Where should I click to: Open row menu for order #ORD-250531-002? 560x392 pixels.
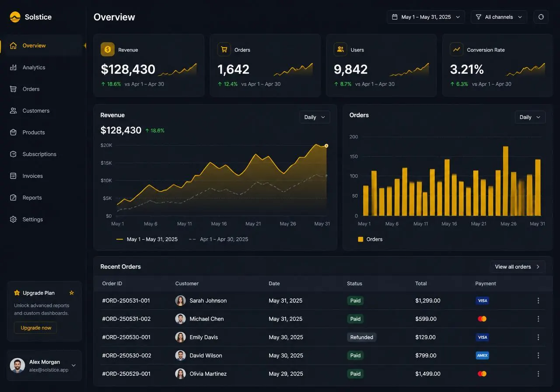[x=538, y=319]
